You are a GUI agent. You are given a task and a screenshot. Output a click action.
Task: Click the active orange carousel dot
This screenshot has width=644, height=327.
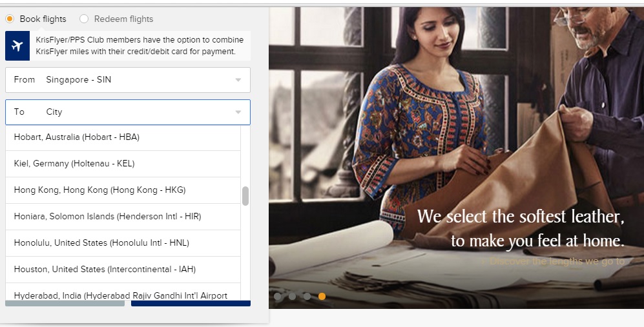click(322, 296)
